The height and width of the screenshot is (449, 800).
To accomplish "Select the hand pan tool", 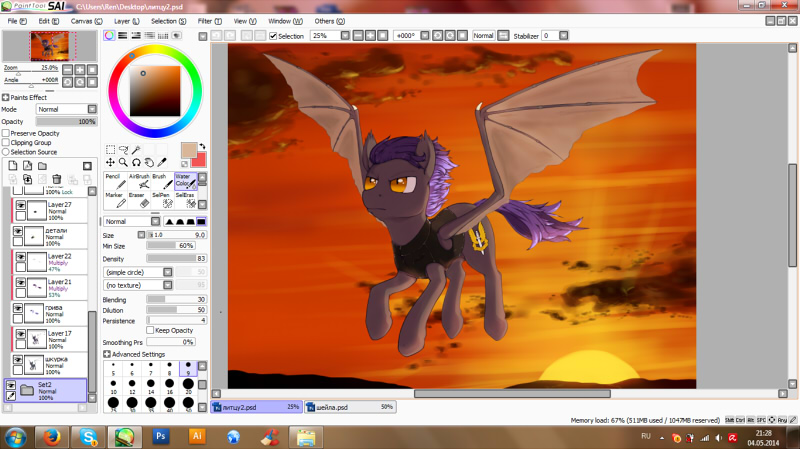I will coord(149,162).
